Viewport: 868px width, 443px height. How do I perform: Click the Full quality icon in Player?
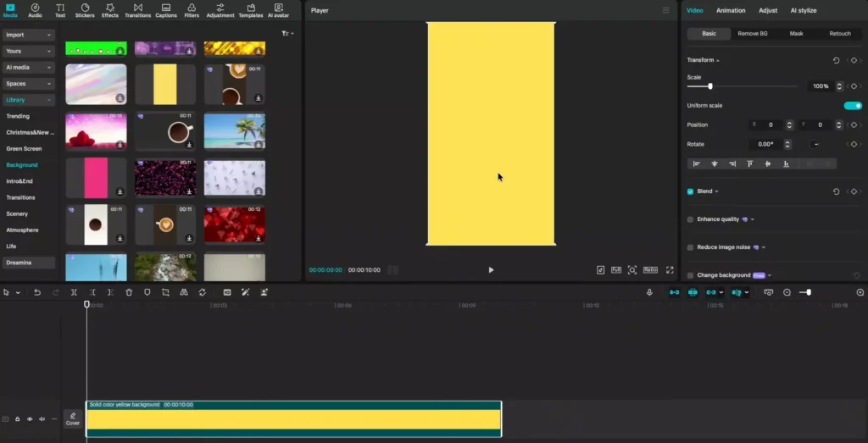point(616,270)
